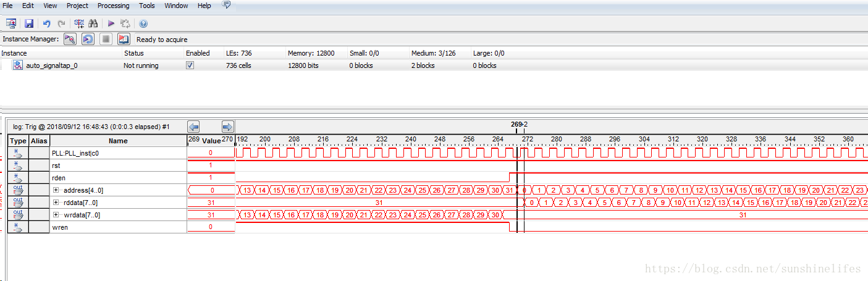Click out type icon of wrdata row
This screenshot has height=281, width=868.
point(18,215)
